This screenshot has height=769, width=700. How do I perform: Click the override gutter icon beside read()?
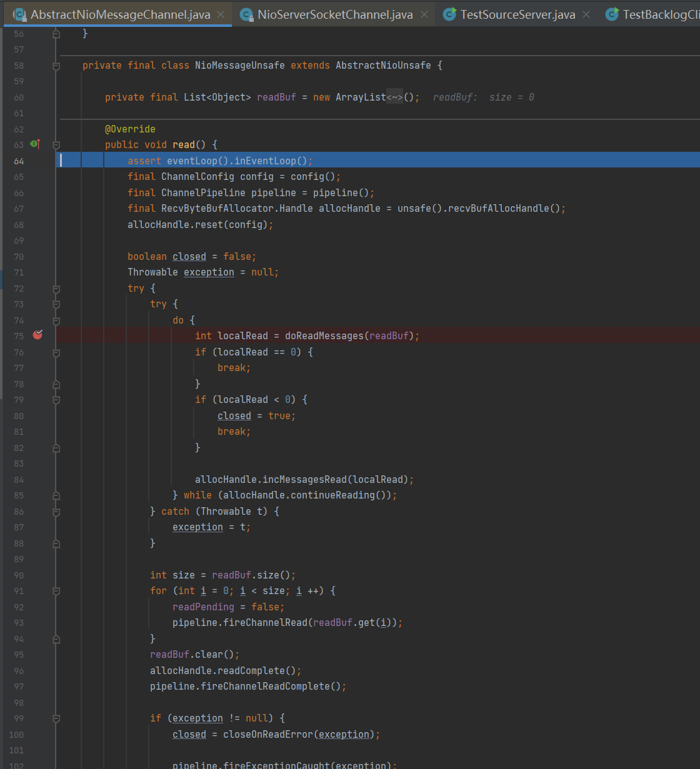click(35, 144)
